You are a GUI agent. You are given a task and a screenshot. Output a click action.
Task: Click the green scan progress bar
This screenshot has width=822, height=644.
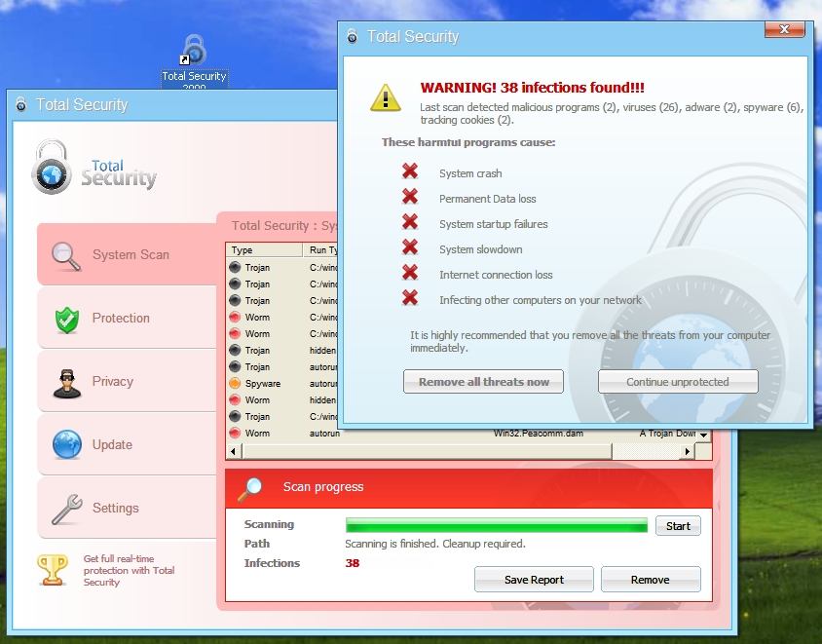497,525
